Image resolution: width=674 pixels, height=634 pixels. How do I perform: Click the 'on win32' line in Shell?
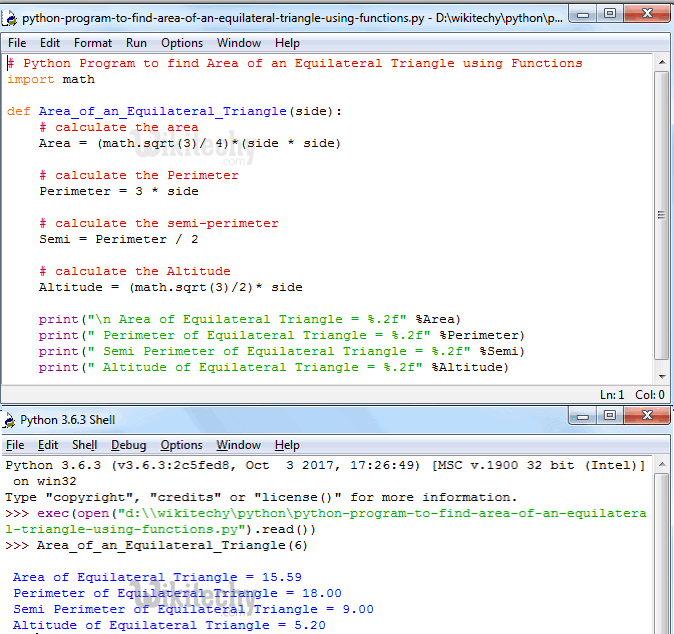[45, 481]
